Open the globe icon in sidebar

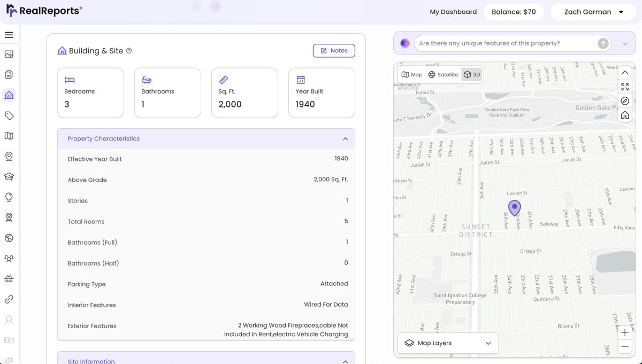pyautogui.click(x=9, y=238)
